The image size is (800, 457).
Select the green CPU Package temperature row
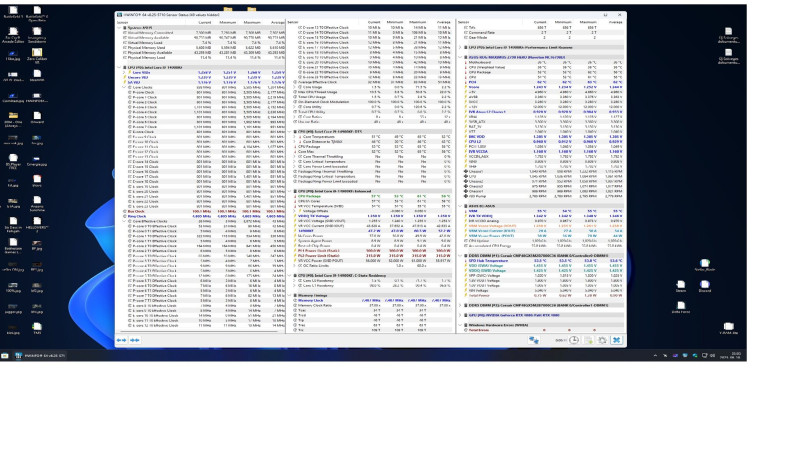[371, 196]
